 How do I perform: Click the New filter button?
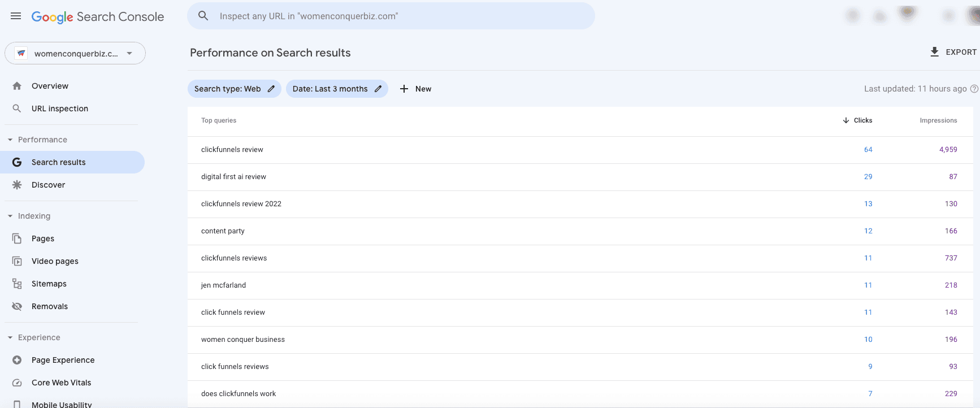(415, 89)
